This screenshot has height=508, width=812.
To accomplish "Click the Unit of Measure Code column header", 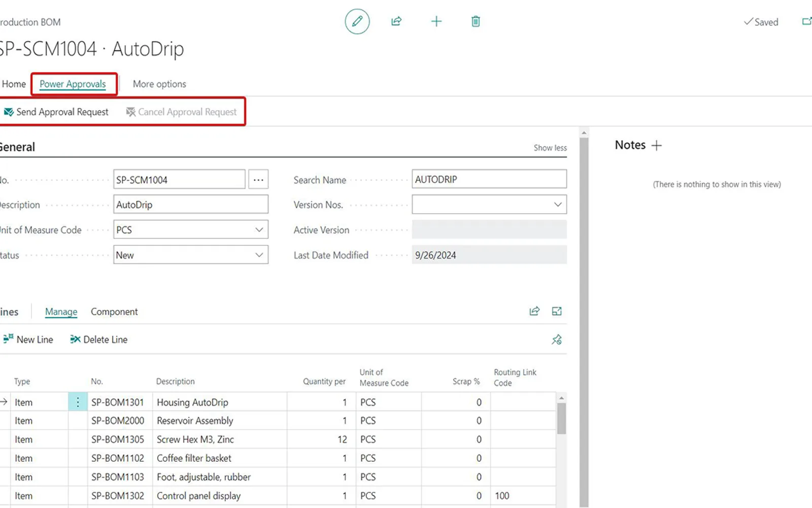I will (384, 377).
